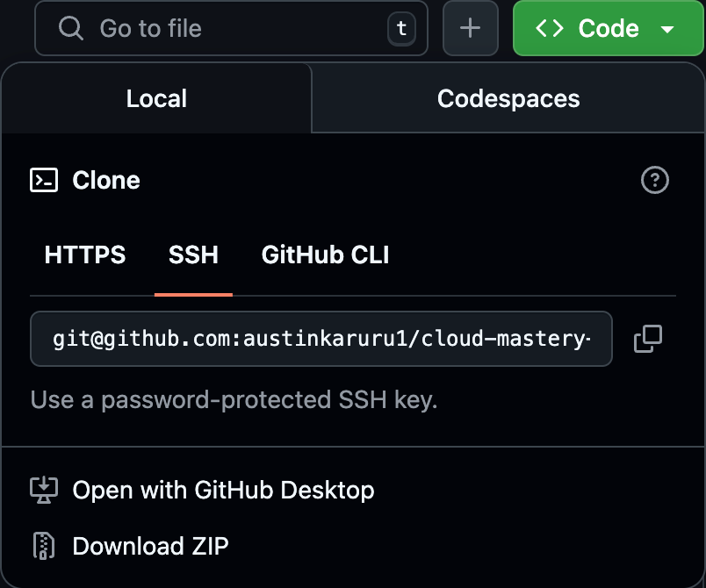The height and width of the screenshot is (588, 706).
Task: Click Download ZIP
Action: click(149, 545)
